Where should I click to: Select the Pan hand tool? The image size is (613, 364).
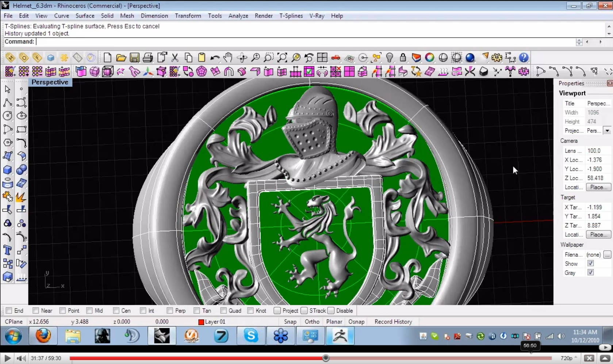pos(228,58)
